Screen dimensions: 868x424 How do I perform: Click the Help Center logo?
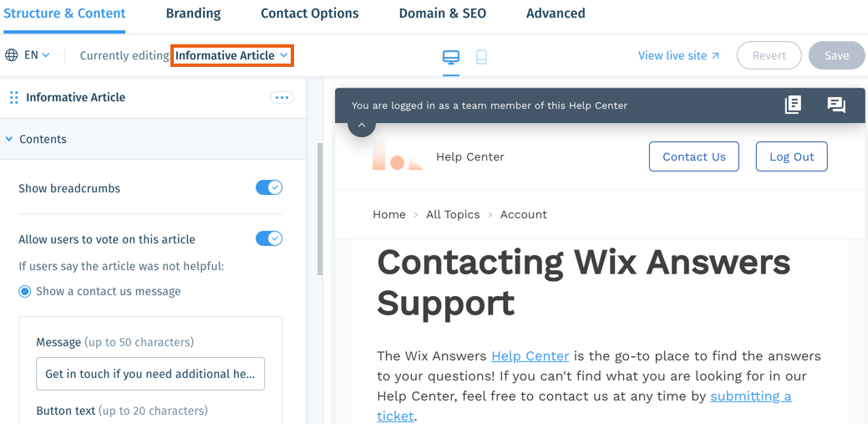(398, 156)
